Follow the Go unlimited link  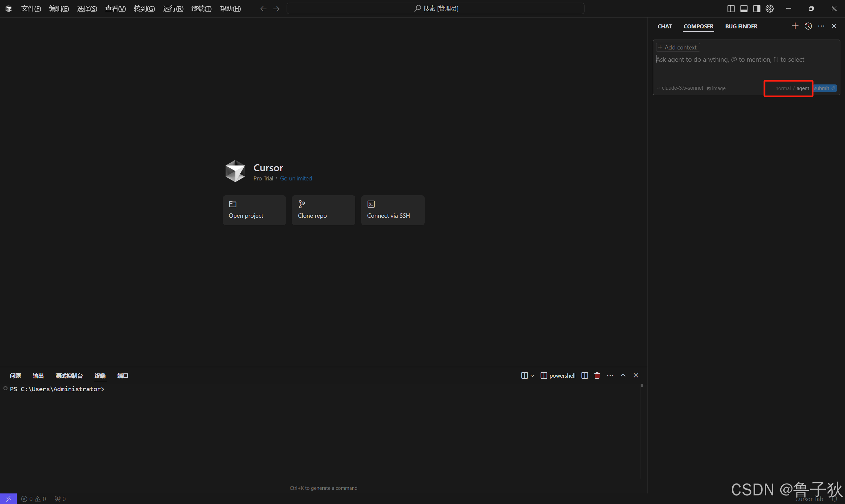(x=296, y=178)
